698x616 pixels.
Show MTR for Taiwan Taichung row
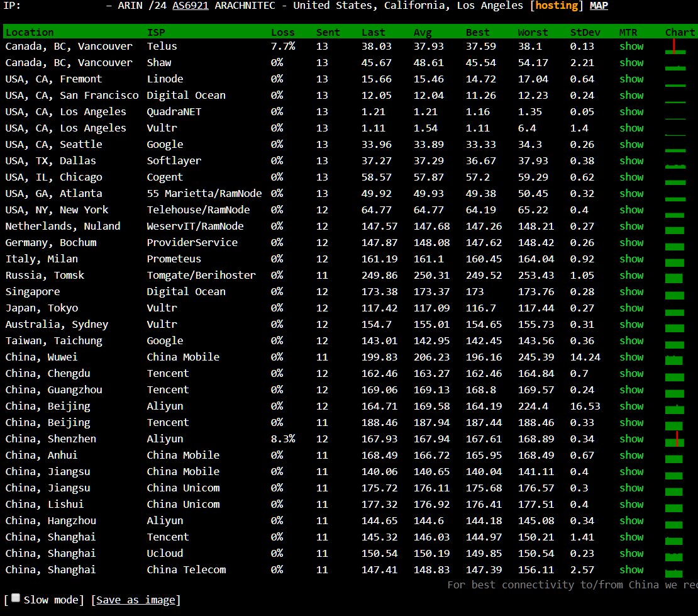click(x=631, y=341)
